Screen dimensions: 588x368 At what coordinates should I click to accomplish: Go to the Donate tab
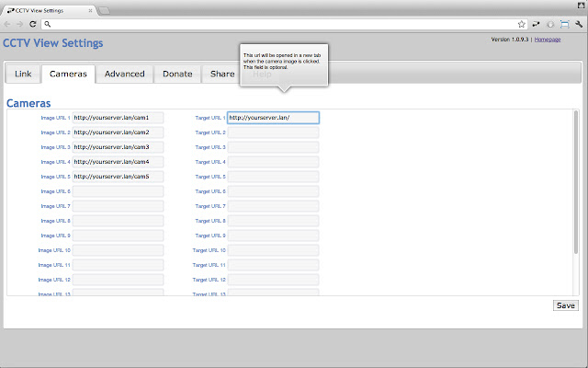coord(177,74)
